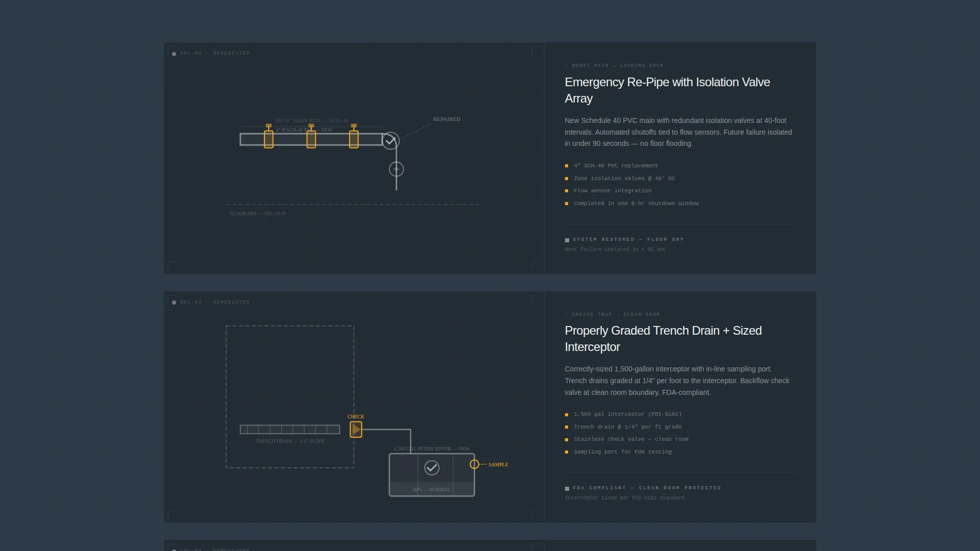Click 'Next failure isolated in < 90 sec' note

(x=615, y=249)
